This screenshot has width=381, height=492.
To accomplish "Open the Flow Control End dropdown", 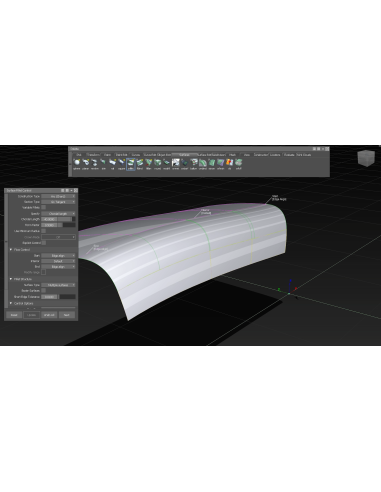I will 58,267.
